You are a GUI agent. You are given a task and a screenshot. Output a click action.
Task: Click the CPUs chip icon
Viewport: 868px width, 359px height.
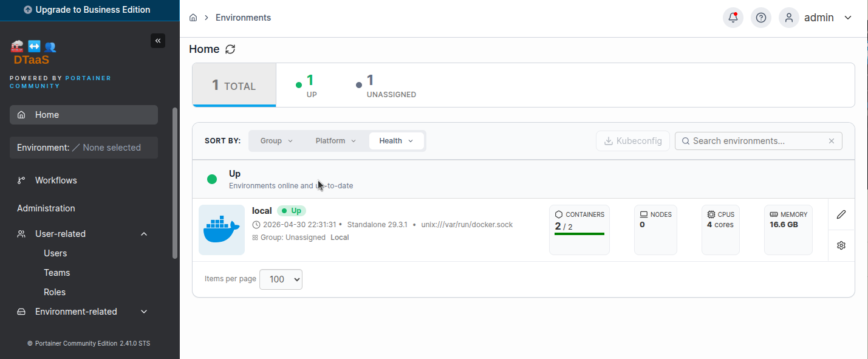click(x=711, y=214)
